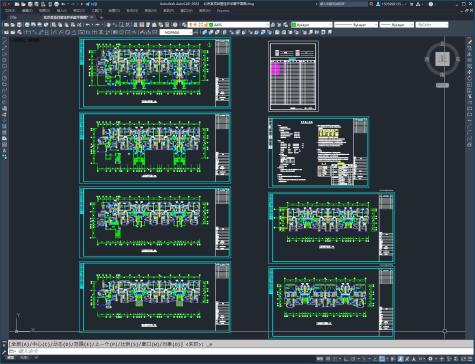Click the south compass label on ViewCube
The height and width of the screenshot is (364, 475).
pos(442,75)
